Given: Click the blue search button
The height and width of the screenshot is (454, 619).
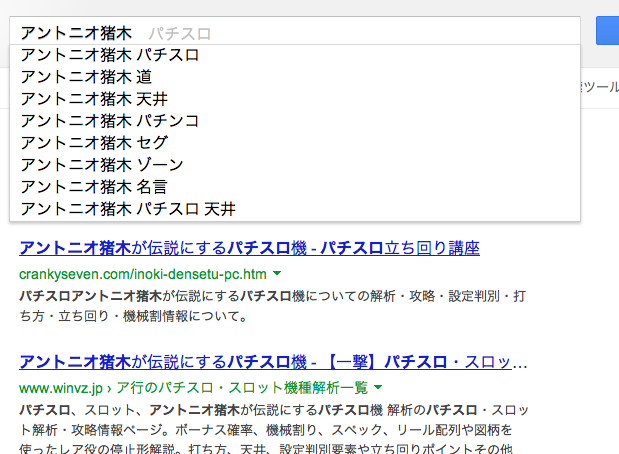Looking at the screenshot, I should coord(608,30).
